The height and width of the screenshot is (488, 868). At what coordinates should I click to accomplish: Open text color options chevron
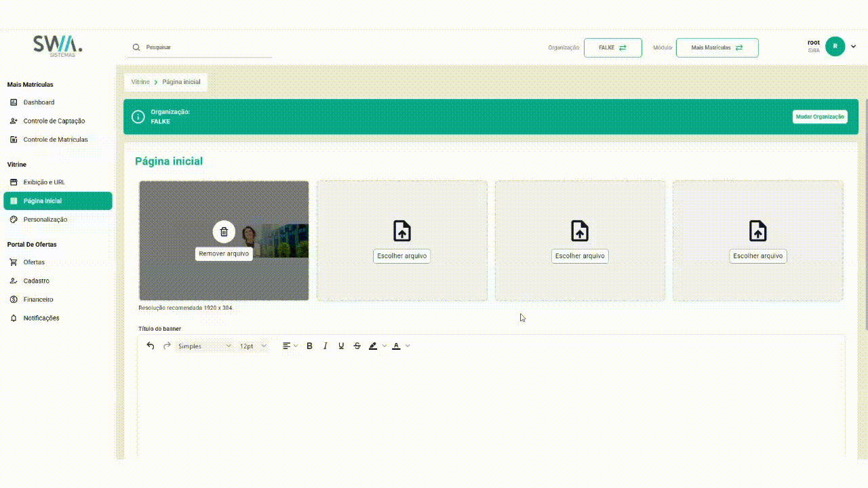click(x=408, y=346)
